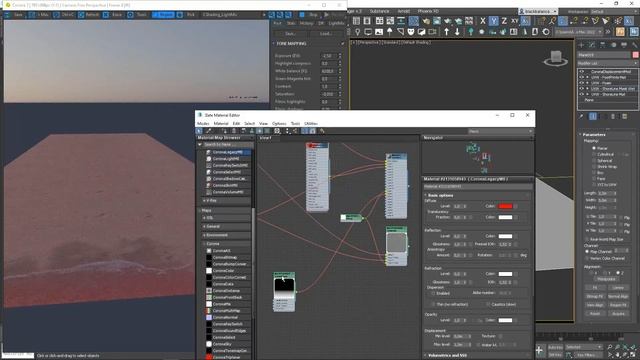Viewport: 640px width, 360px height.
Task: Open the Utilities menu in Slate Material Editor
Action: point(311,123)
